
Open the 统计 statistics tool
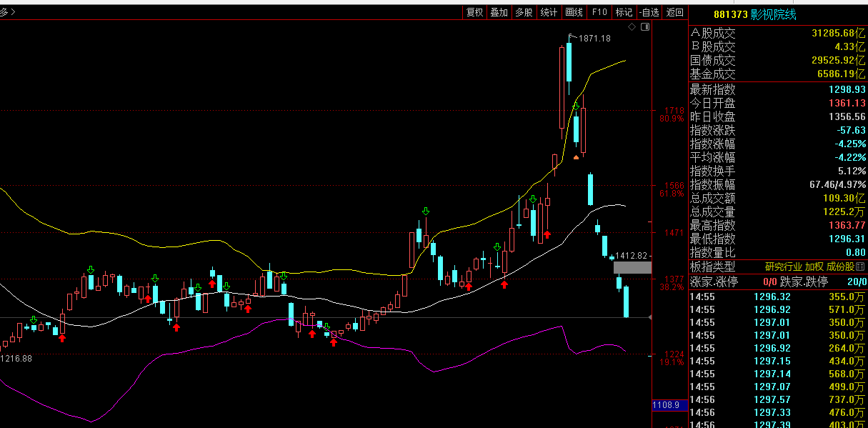coord(549,12)
